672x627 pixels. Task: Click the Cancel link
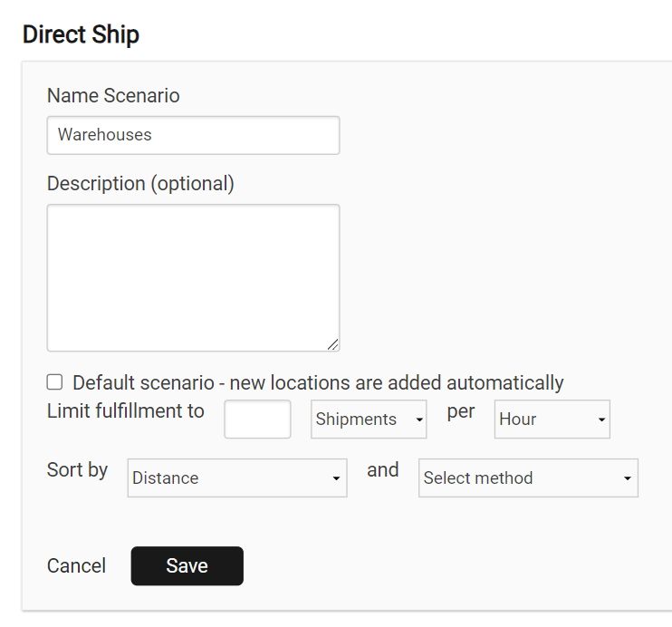click(76, 566)
